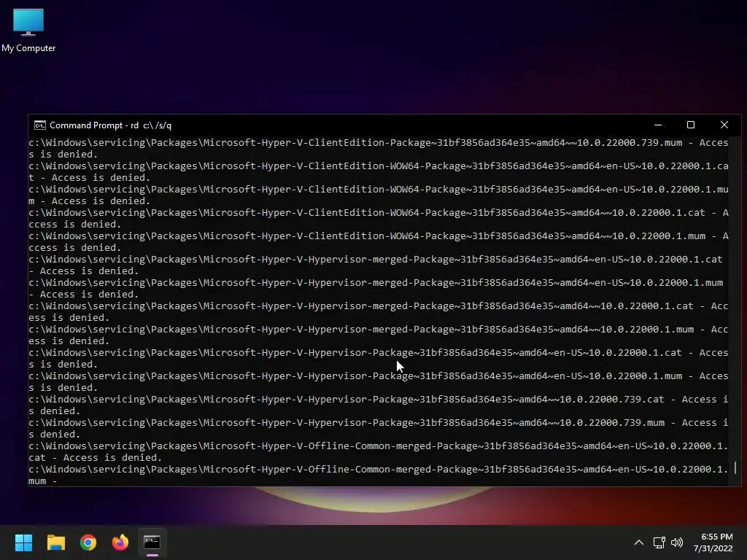The image size is (747, 560).
Task: Open the volume control in tray
Action: [676, 542]
